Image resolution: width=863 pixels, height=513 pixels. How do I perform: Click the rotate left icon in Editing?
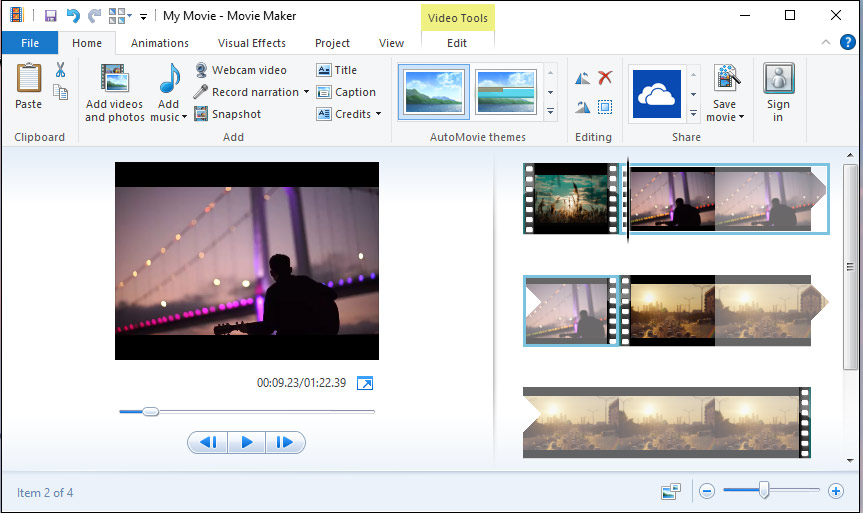pos(582,78)
